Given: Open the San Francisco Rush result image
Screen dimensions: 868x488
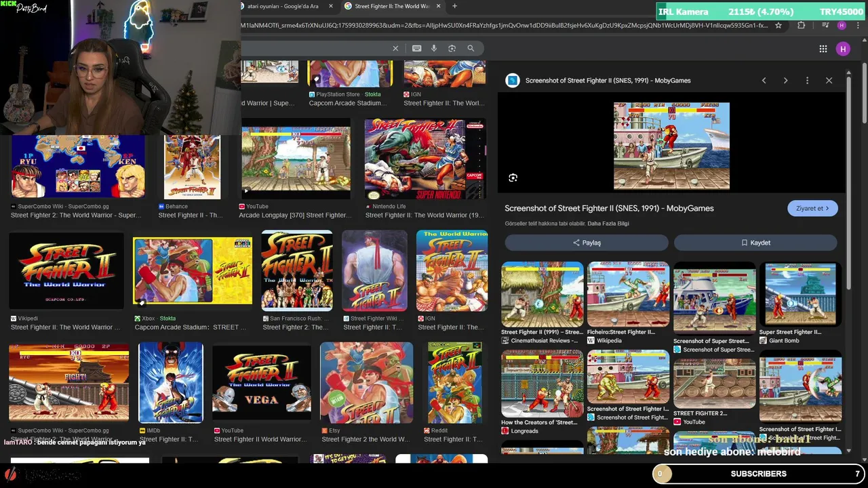Looking at the screenshot, I should point(297,270).
